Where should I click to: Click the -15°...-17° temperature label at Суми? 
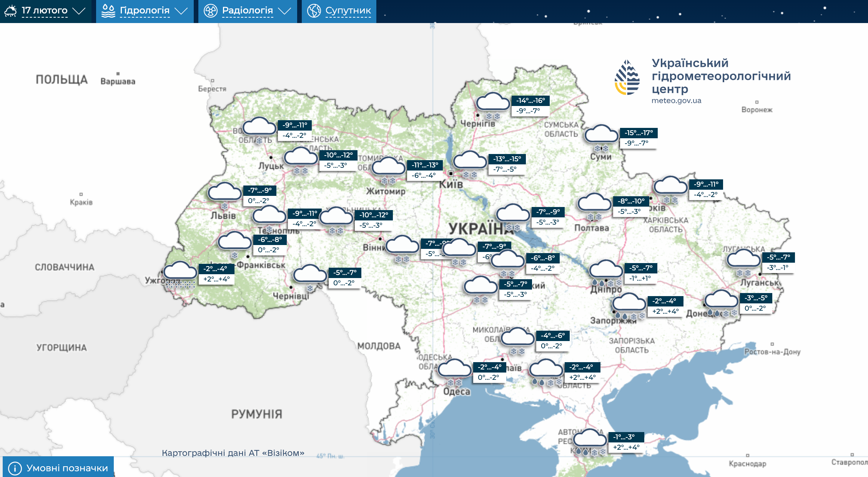(639, 133)
